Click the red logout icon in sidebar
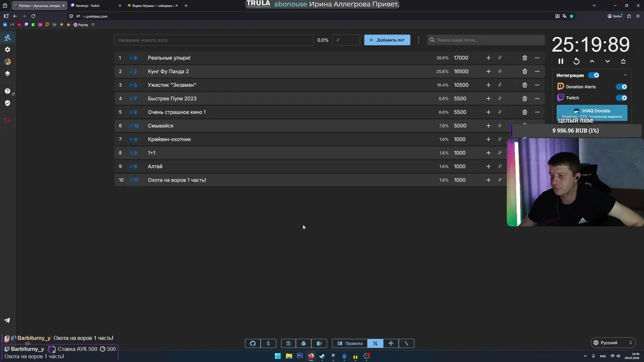 [x=8, y=120]
